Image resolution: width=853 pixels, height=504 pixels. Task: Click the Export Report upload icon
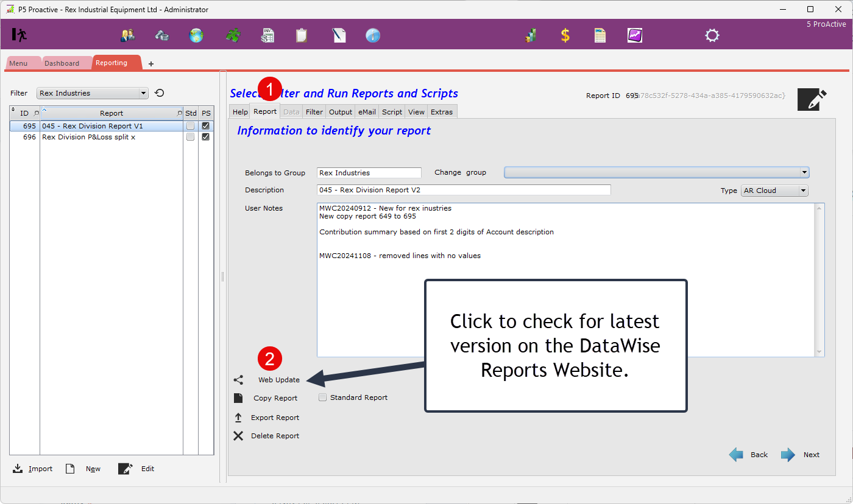coord(238,418)
